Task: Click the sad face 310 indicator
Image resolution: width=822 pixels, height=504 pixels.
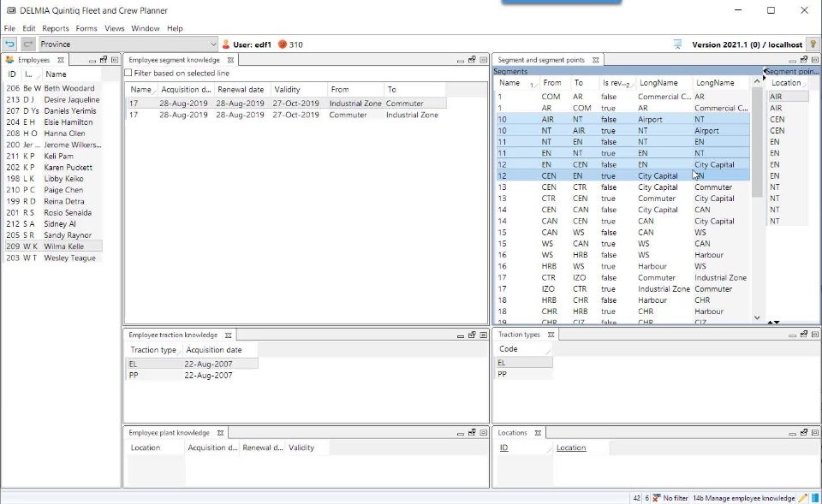Action: [x=290, y=44]
